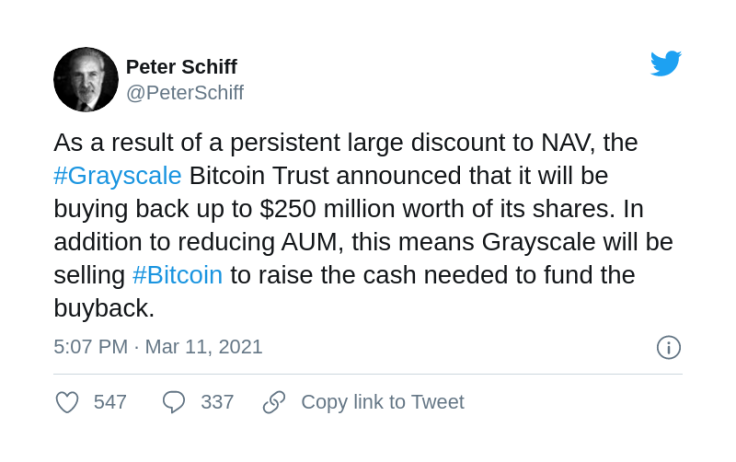This screenshot has height=462, width=736.
Task: Click the Mar 11, 2021 date
Action: 204,347
